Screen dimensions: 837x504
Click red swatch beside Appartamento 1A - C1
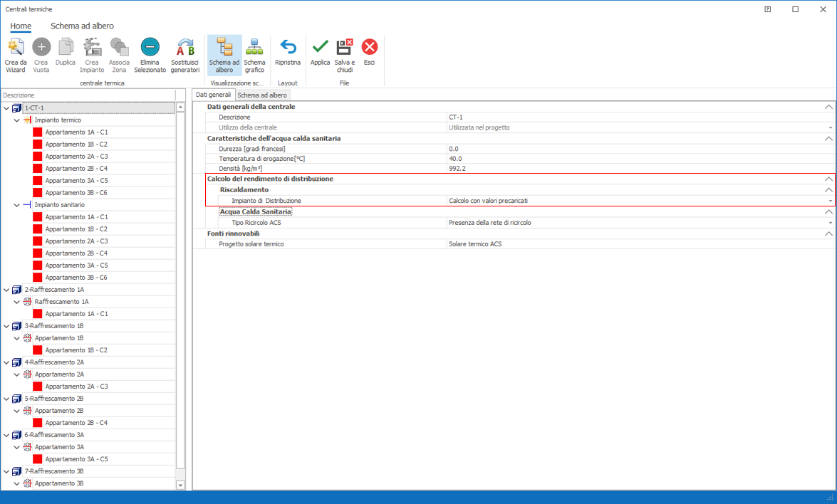(x=38, y=132)
